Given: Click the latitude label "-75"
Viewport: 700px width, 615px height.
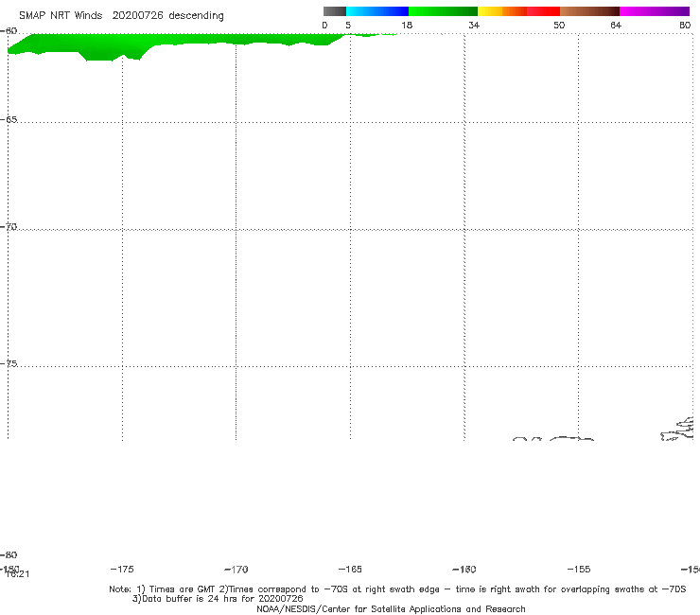Looking at the screenshot, I should [x=9, y=363].
